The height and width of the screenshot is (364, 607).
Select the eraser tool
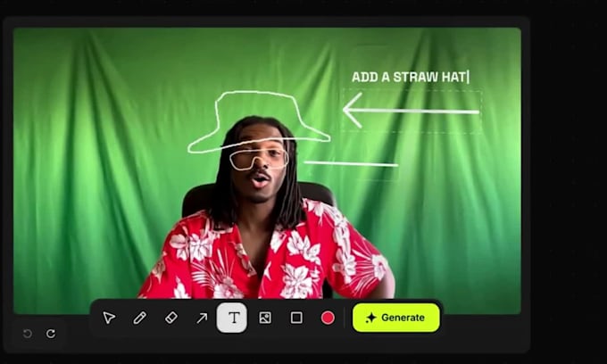coord(171,318)
